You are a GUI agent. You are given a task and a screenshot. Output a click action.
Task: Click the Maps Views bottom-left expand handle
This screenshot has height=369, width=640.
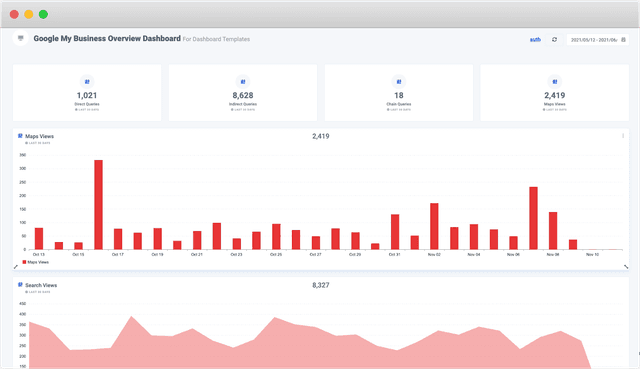click(x=16, y=267)
